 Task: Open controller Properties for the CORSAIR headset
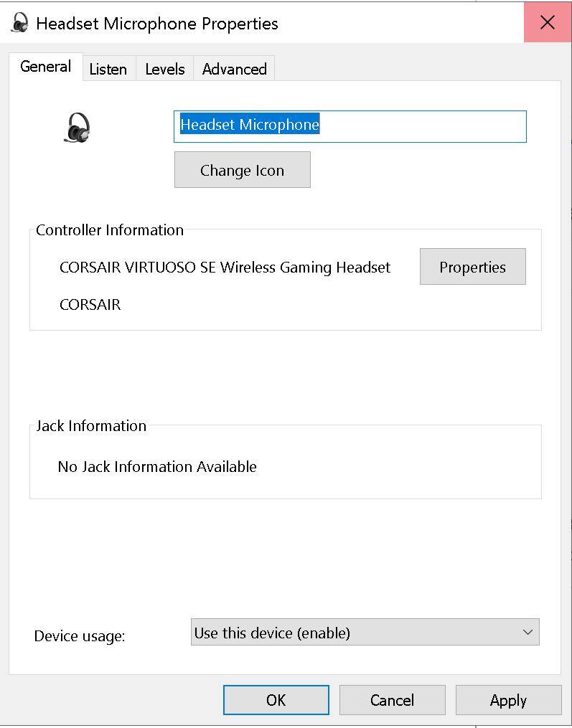(472, 267)
